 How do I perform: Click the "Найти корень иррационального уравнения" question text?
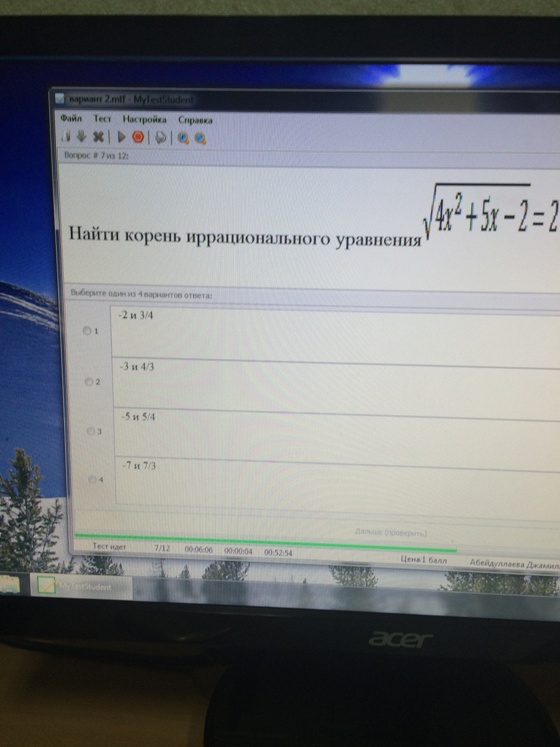[x=245, y=237]
